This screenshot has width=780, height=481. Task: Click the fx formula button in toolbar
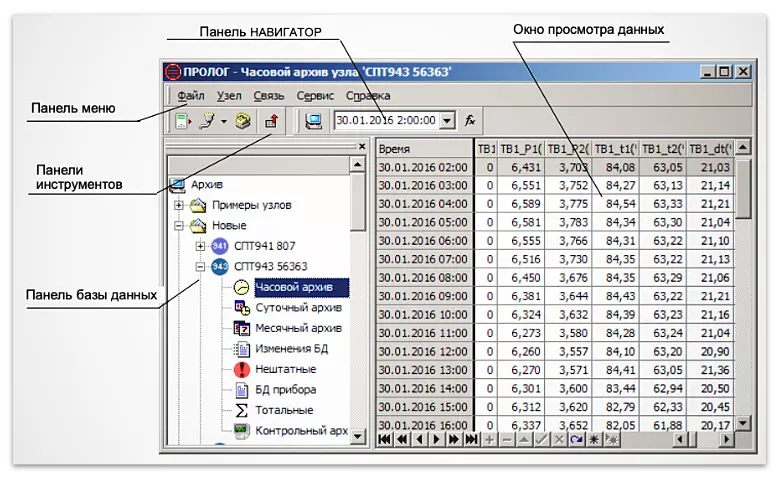470,120
